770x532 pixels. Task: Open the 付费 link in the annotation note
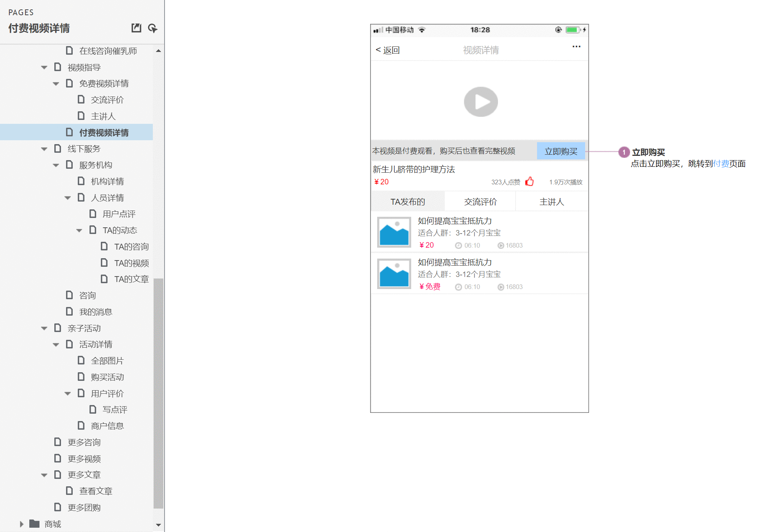point(721,164)
